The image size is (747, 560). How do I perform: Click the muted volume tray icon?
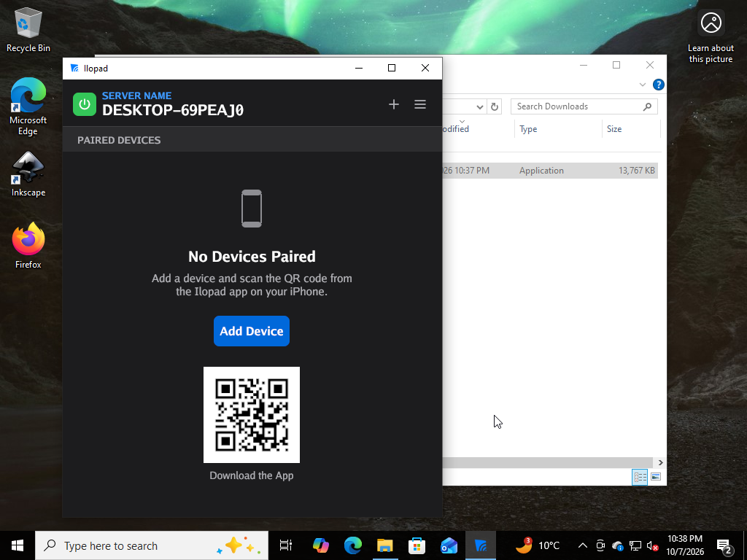(652, 545)
